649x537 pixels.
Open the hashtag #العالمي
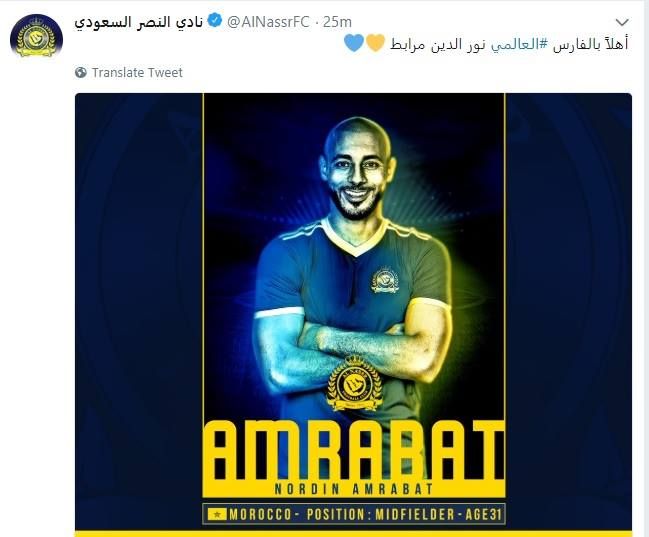pos(519,43)
